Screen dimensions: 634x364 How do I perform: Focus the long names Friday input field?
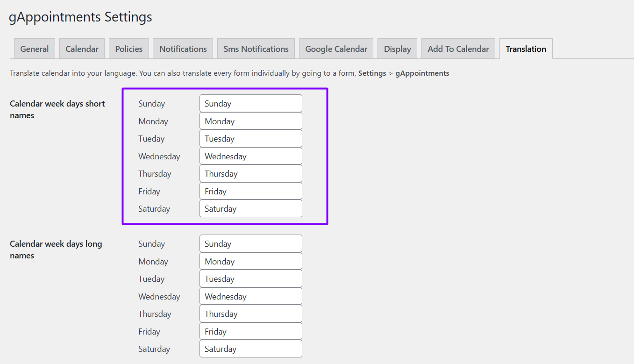click(x=251, y=331)
